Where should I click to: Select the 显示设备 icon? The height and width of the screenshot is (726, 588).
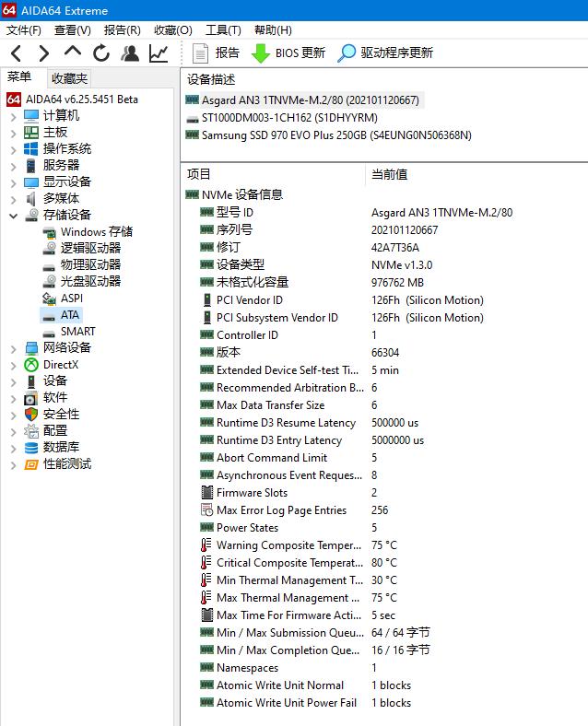point(31,182)
